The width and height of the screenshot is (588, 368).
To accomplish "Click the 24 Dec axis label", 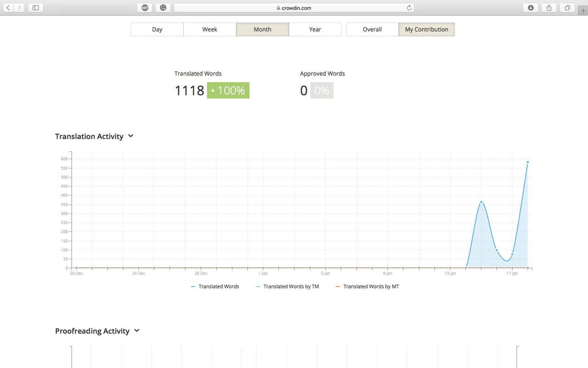I will click(139, 273).
